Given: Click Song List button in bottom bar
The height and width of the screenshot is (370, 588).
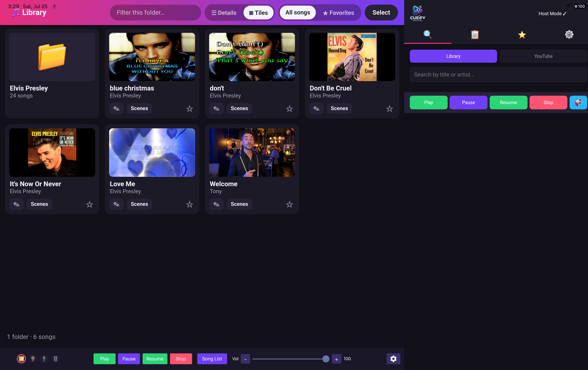Looking at the screenshot, I should (x=212, y=359).
